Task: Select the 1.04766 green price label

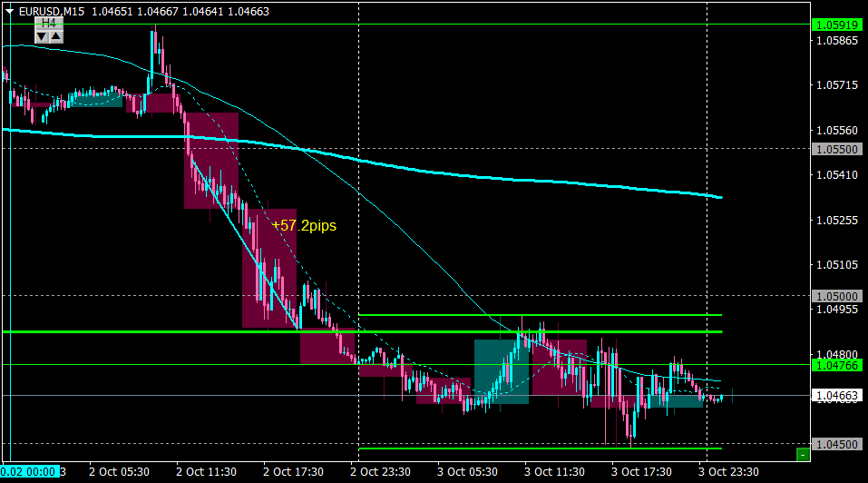Action: (837, 365)
